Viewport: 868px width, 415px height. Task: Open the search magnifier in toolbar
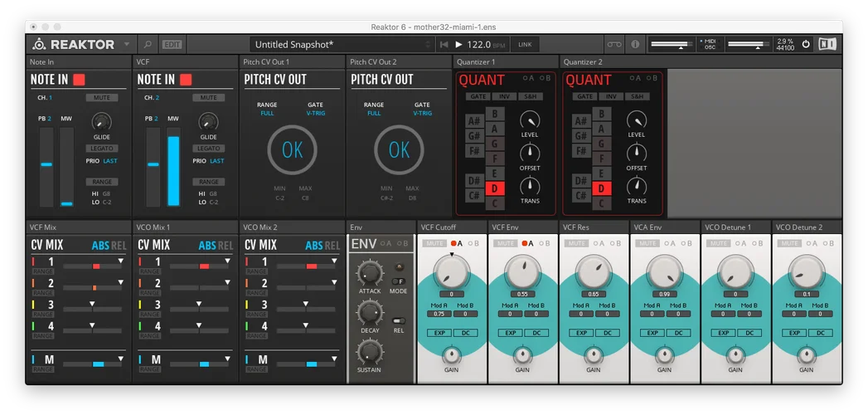pos(148,44)
